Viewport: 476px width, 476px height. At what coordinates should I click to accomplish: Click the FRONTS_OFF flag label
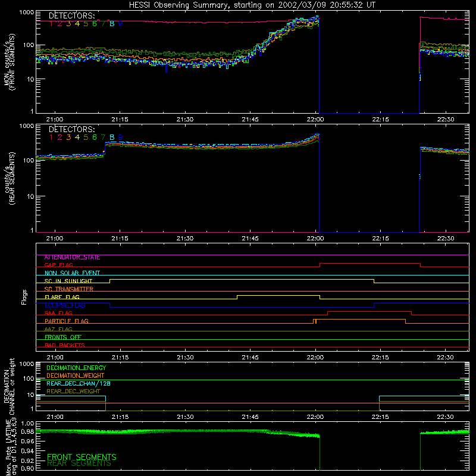63,337
